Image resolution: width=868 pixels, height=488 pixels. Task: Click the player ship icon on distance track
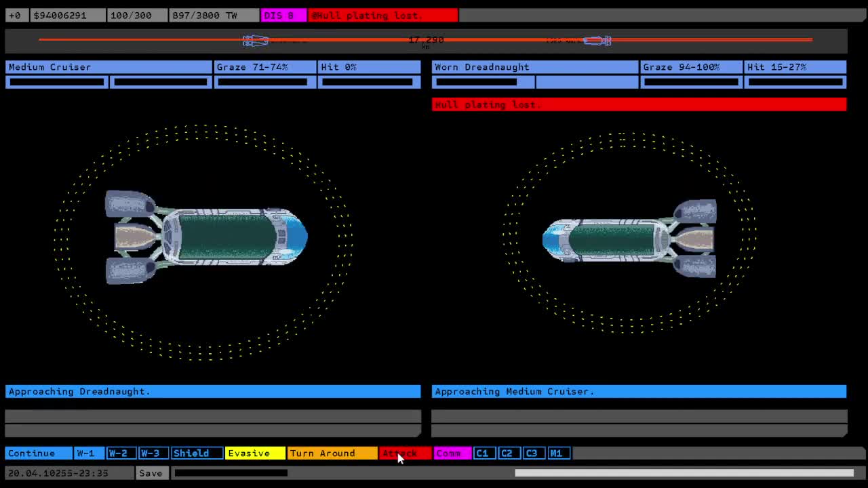(256, 41)
